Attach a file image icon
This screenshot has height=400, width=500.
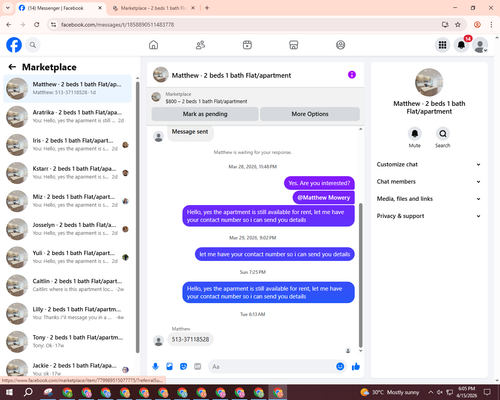pyautogui.click(x=169, y=367)
